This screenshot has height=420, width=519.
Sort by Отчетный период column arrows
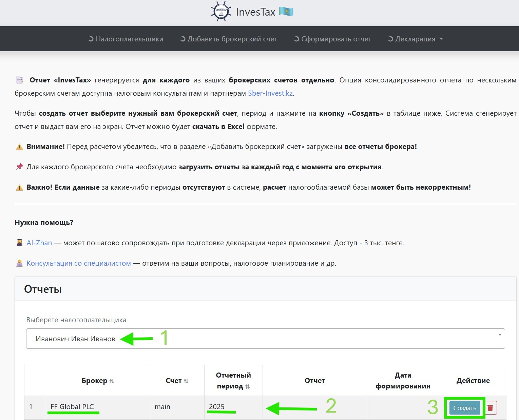[248, 387]
